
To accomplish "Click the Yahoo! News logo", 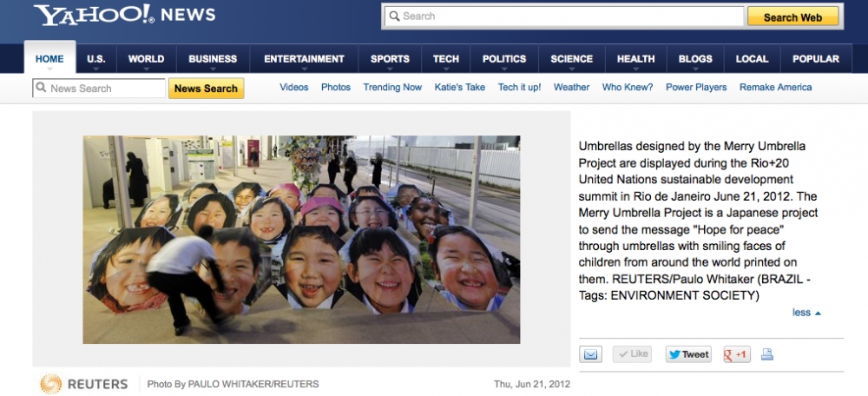I will 124,15.
